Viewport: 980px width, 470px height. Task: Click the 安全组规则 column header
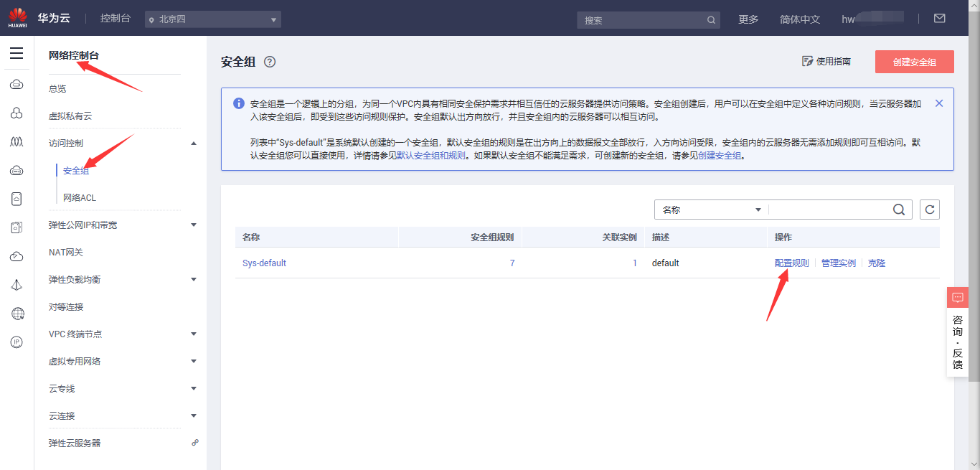[x=492, y=237]
